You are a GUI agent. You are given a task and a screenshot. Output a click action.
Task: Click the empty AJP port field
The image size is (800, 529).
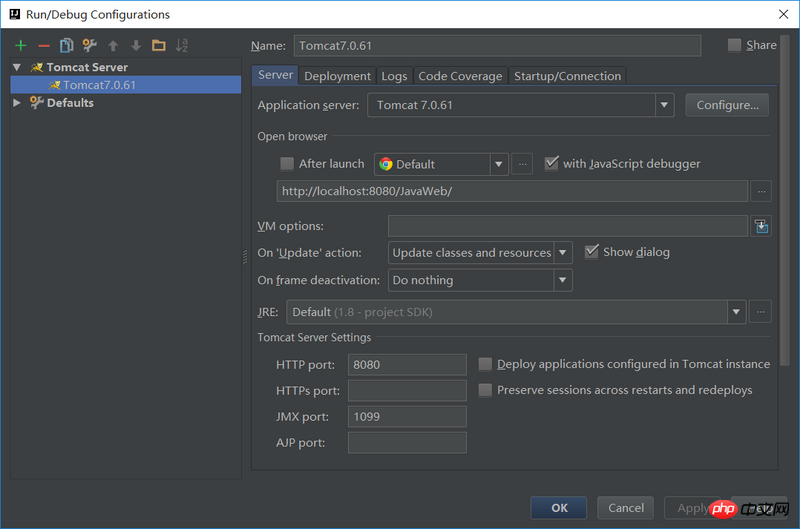pos(407,443)
